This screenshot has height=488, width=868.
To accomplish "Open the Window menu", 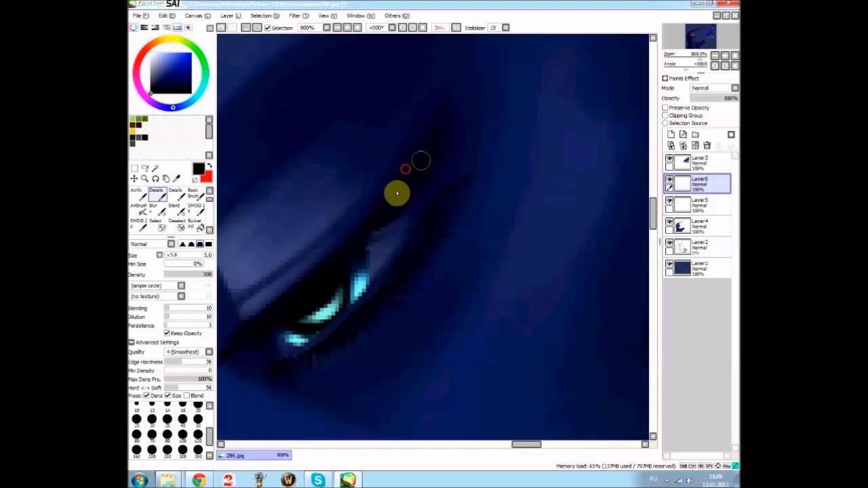I will pyautogui.click(x=360, y=16).
